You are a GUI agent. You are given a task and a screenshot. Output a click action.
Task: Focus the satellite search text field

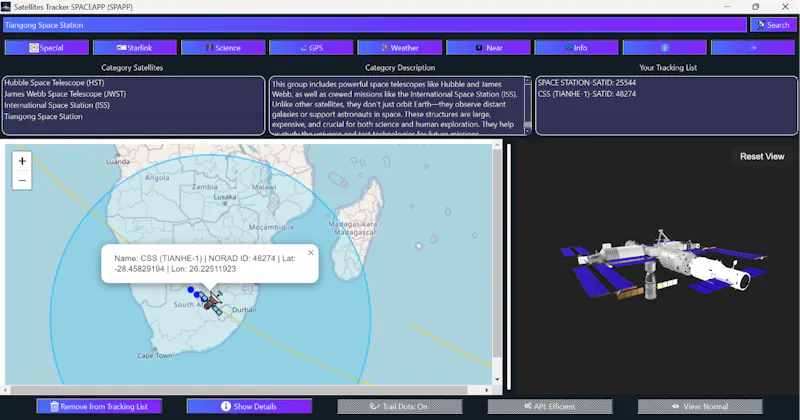click(x=375, y=24)
